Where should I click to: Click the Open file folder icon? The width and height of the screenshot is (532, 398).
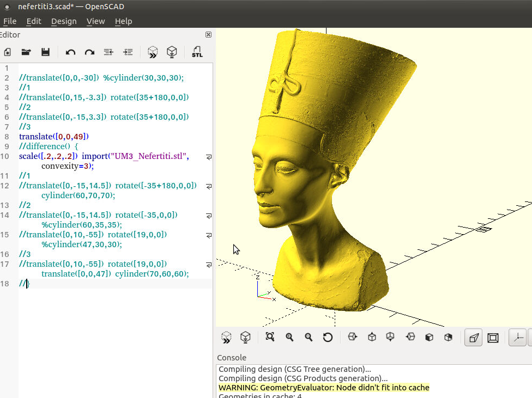[x=26, y=52]
